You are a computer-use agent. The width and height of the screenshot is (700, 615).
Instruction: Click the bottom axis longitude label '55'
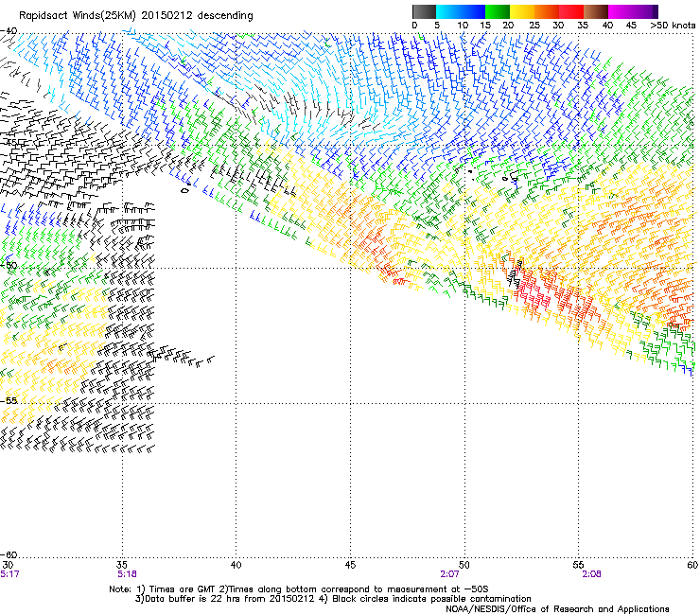(579, 566)
